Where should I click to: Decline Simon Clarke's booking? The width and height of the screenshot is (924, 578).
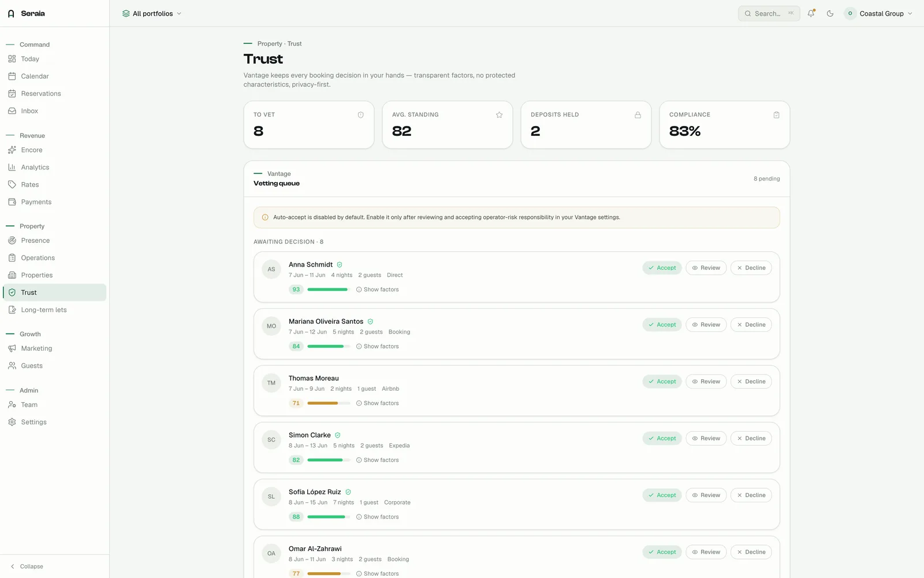coord(751,439)
